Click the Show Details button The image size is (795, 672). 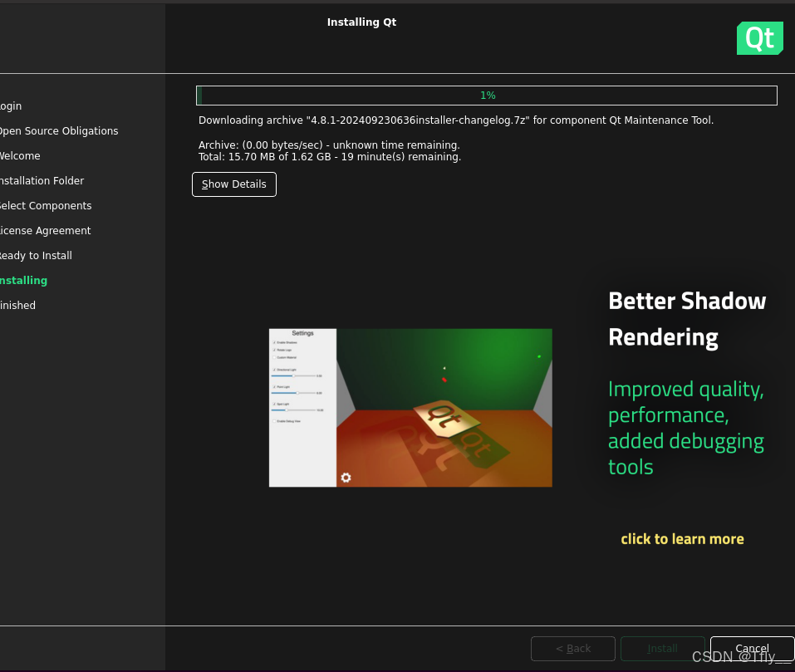click(x=233, y=184)
